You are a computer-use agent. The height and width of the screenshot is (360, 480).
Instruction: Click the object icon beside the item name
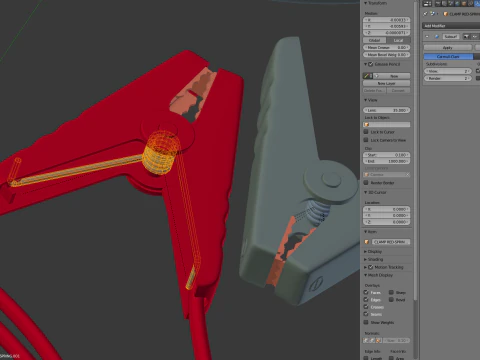(x=367, y=242)
